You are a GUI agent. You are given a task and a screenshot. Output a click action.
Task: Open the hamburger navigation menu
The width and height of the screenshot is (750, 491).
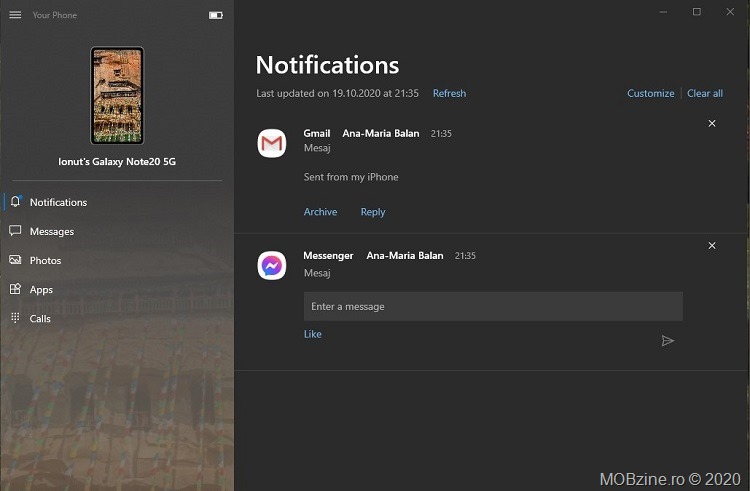tap(15, 15)
